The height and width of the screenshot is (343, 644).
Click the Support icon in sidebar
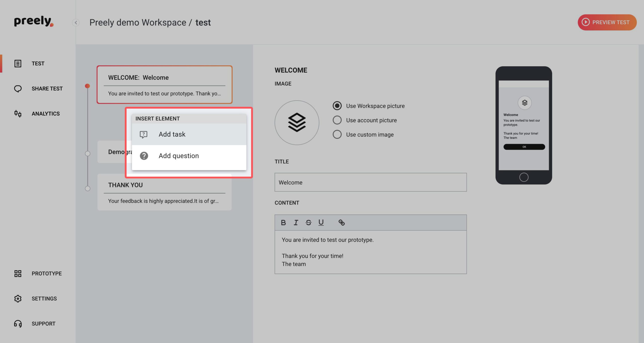[x=17, y=323]
